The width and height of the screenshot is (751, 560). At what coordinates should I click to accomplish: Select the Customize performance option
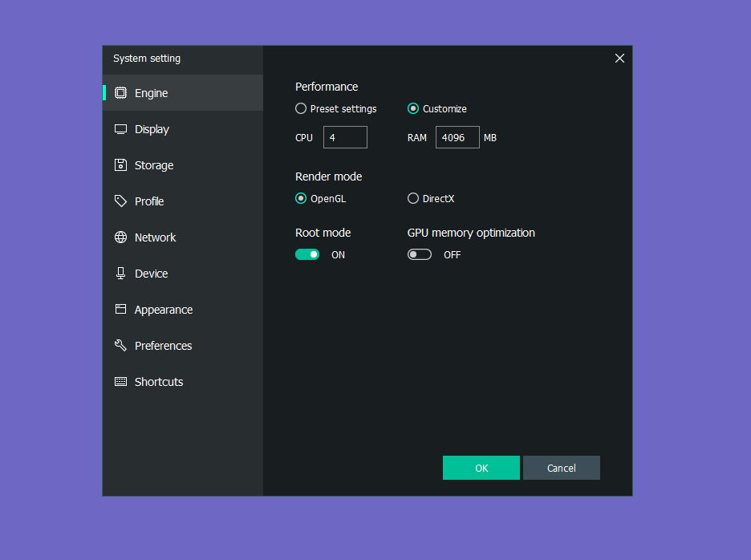tap(412, 108)
